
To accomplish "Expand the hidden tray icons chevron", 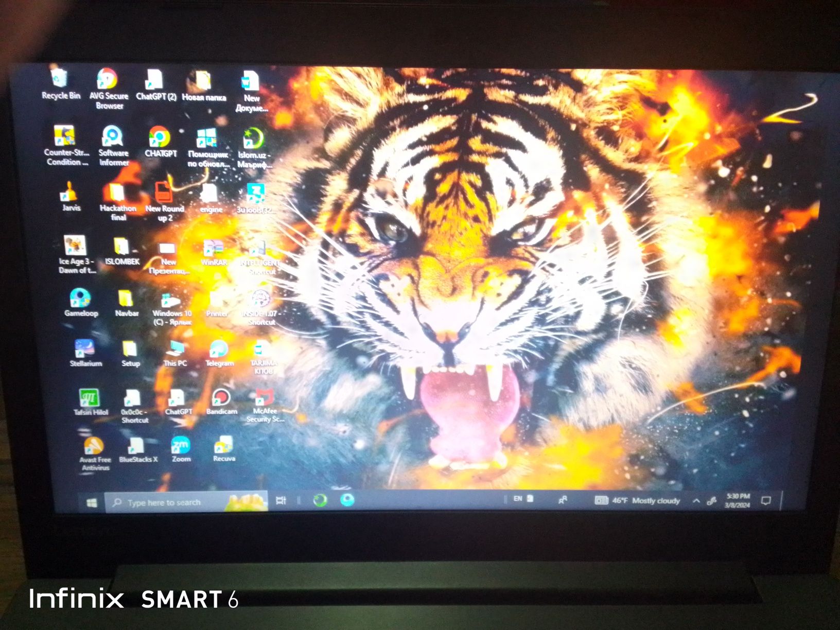I will [696, 500].
